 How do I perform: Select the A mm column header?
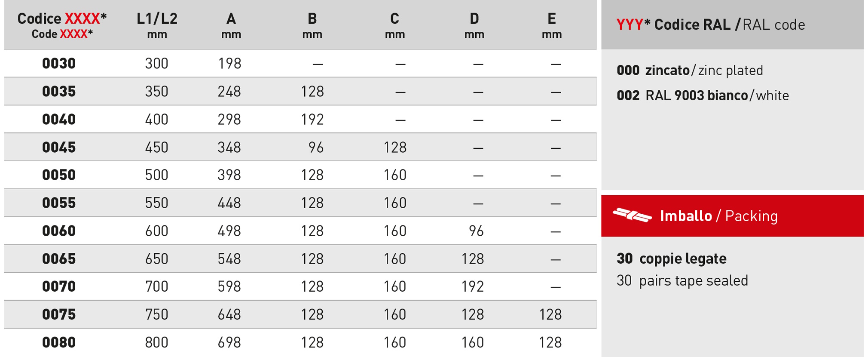coord(231,25)
